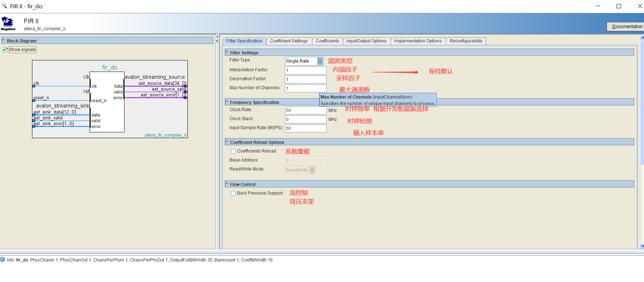Click the info icon in status bar

(3, 260)
